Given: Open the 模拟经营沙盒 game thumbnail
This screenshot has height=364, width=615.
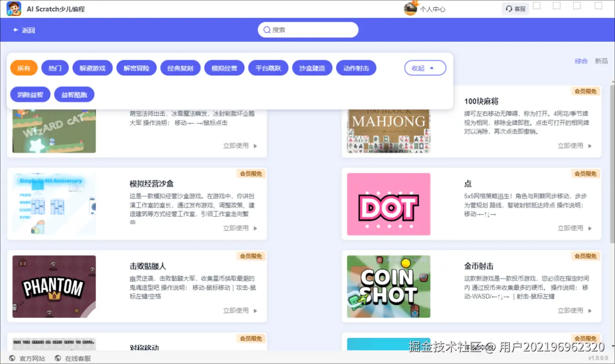Looking at the screenshot, I should [54, 204].
